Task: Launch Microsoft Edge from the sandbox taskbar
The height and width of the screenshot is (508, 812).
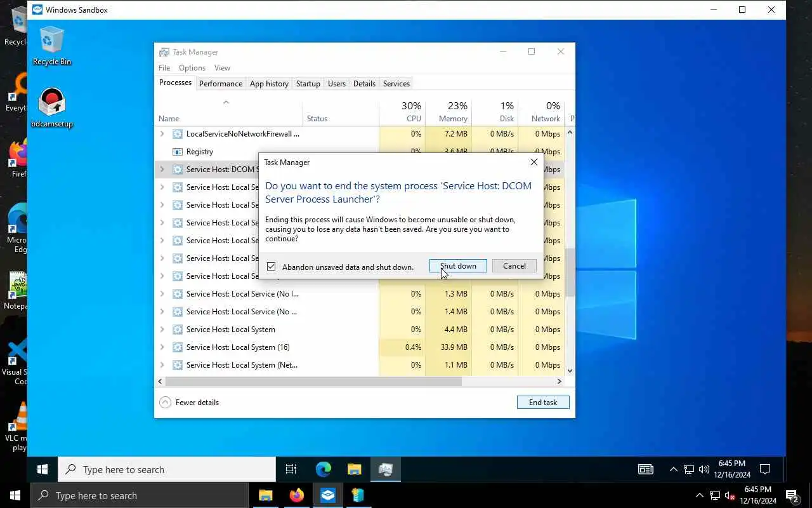Action: click(x=324, y=469)
